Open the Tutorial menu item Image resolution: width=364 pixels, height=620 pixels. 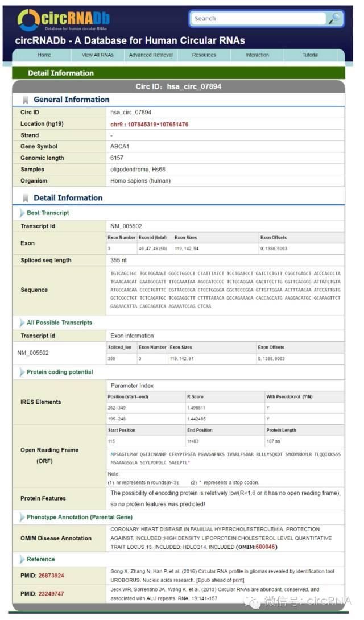(310, 55)
